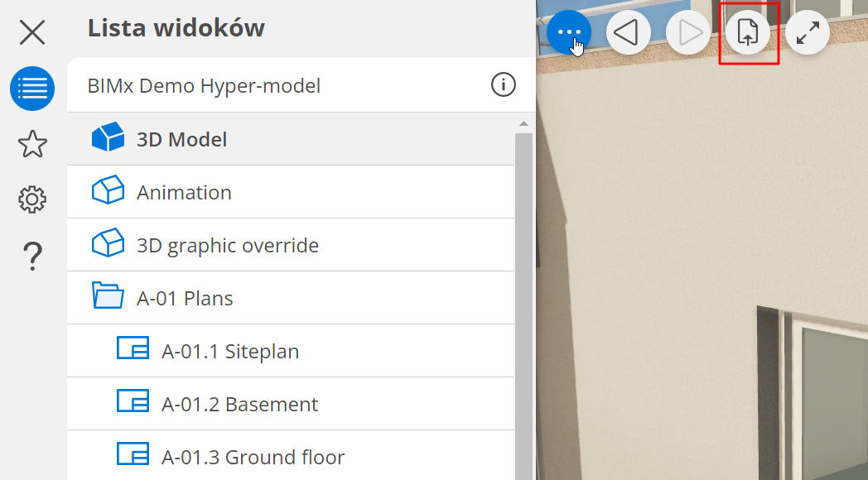
Task: Open settings gear in sidebar
Action: [x=32, y=199]
